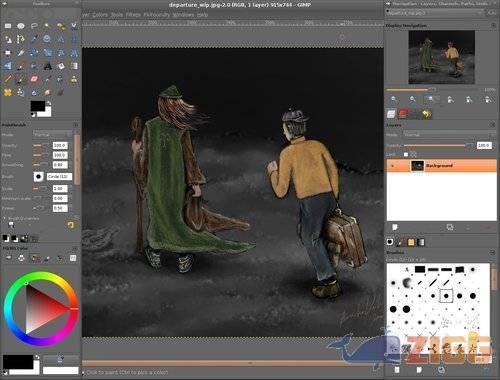
Task: Open the Colors menu
Action: point(100,15)
